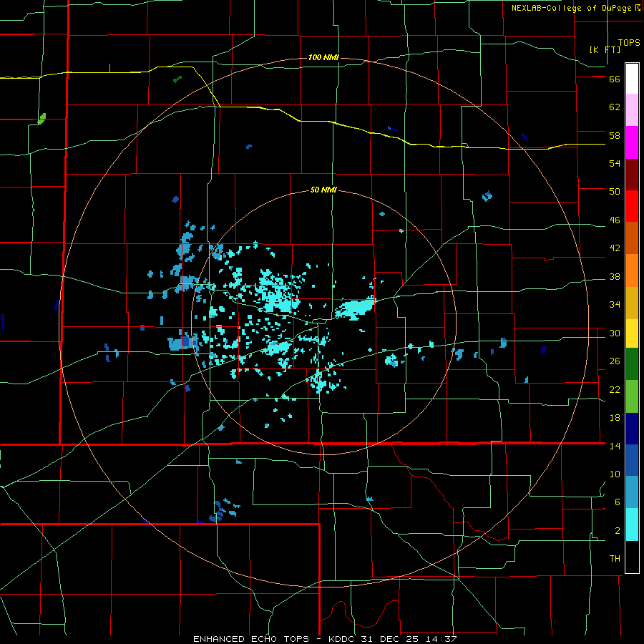
Task: Click the light orange legend swatch
Action: 632,270
